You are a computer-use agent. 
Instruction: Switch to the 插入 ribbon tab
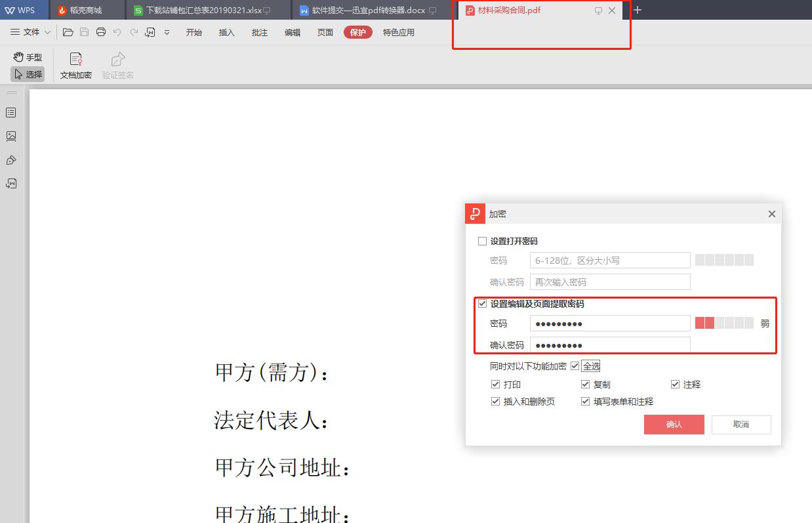point(226,31)
